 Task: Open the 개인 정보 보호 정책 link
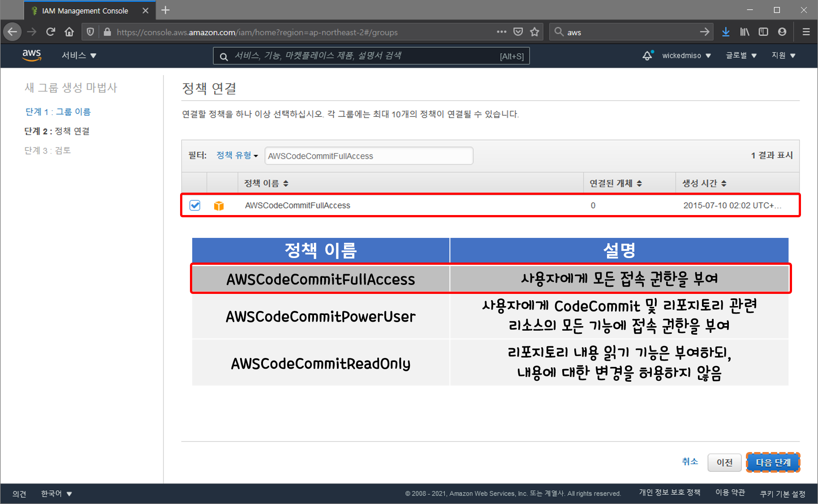669,493
